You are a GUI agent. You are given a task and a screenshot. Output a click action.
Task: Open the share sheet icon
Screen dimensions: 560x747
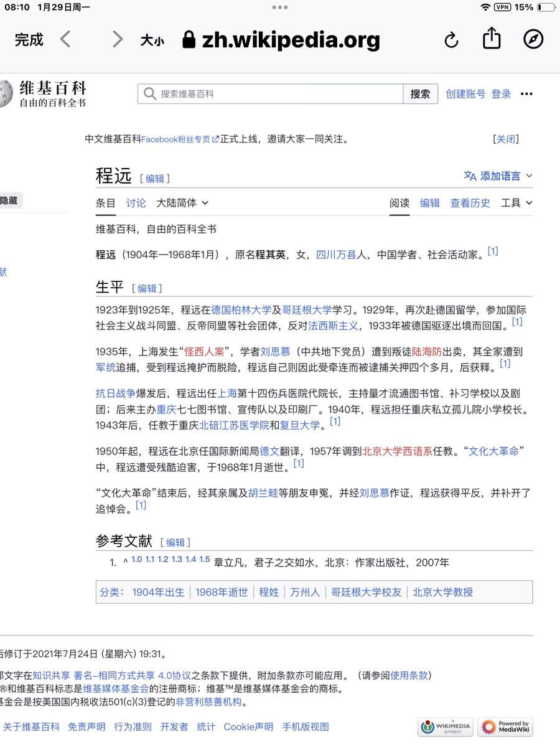pyautogui.click(x=492, y=39)
